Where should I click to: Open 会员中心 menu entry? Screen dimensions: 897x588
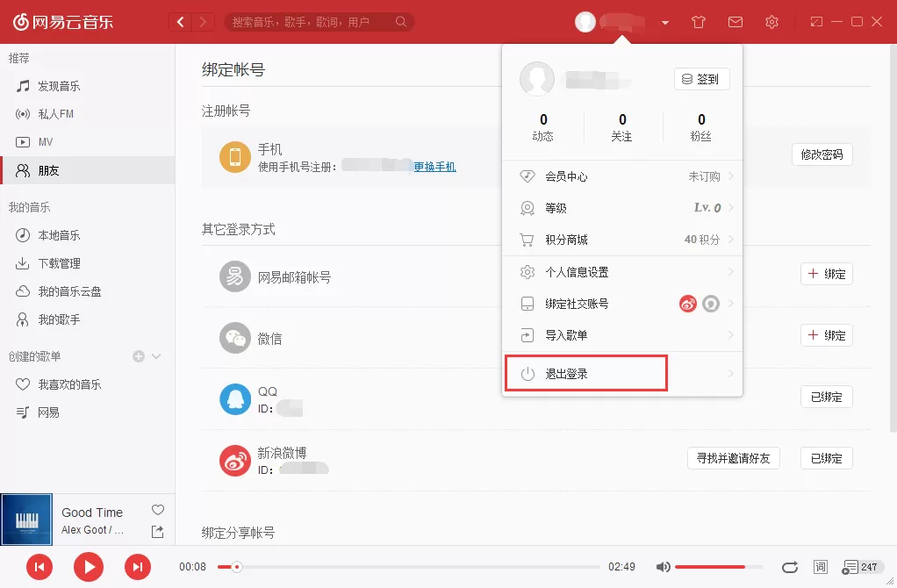[622, 176]
